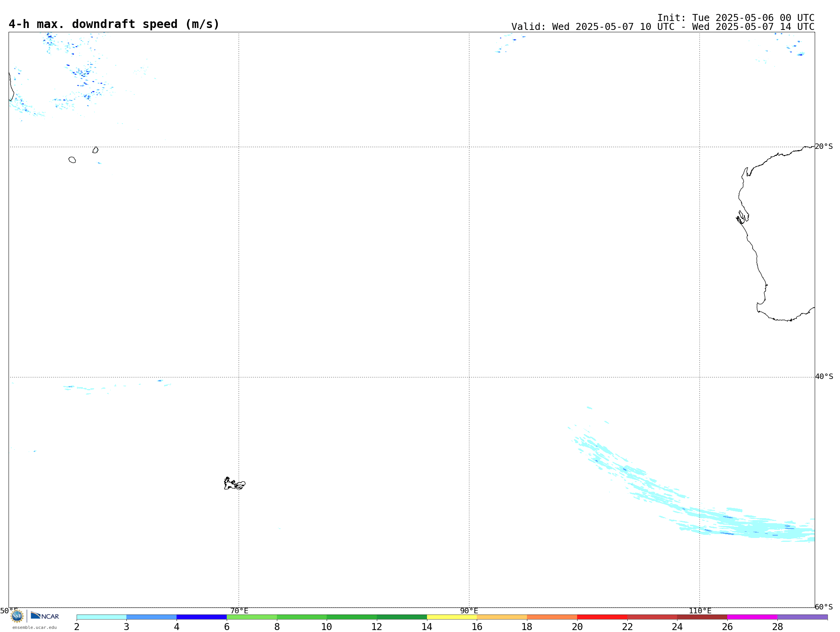Click the NCAR logo
Screen dimensions: 840x632
45,616
